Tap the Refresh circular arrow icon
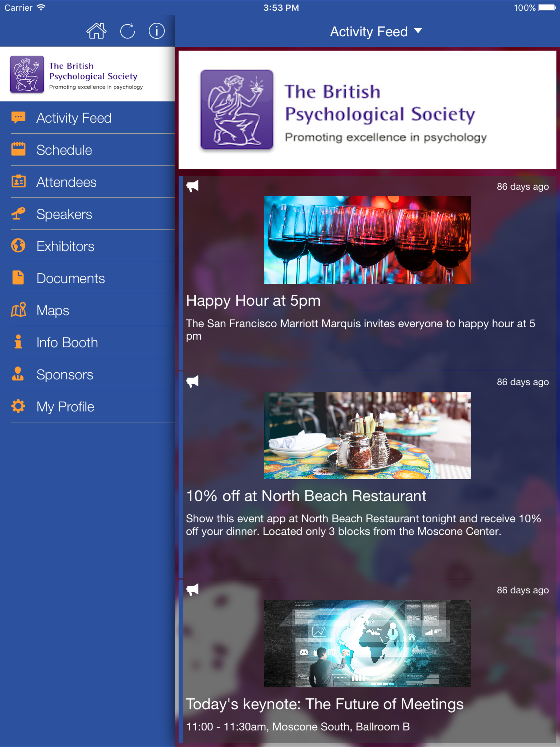This screenshot has width=560, height=747. point(127,31)
